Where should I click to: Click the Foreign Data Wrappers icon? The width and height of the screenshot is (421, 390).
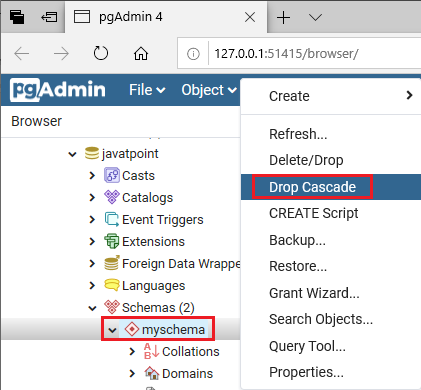pos(112,263)
